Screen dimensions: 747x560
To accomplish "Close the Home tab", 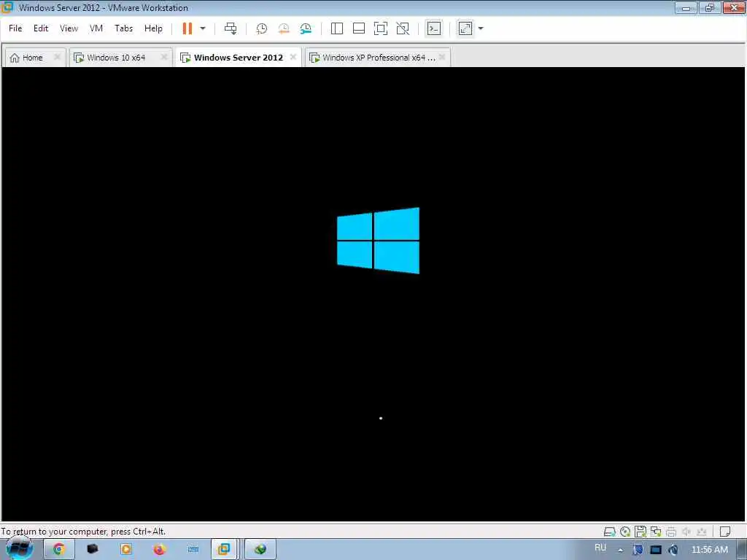I will 57,57.
